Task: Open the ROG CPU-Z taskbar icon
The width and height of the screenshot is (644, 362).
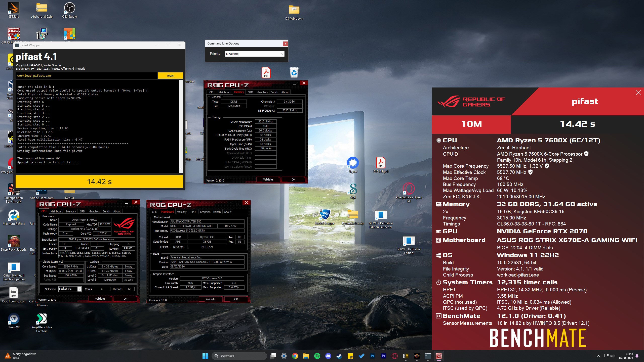Action: point(439,356)
